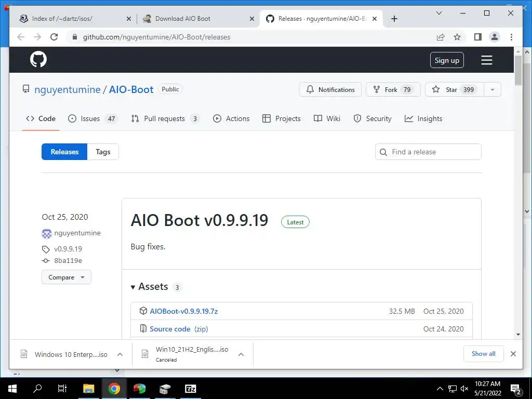The image size is (532, 399).
Task: Download Source code (zip)
Action: [179, 329]
